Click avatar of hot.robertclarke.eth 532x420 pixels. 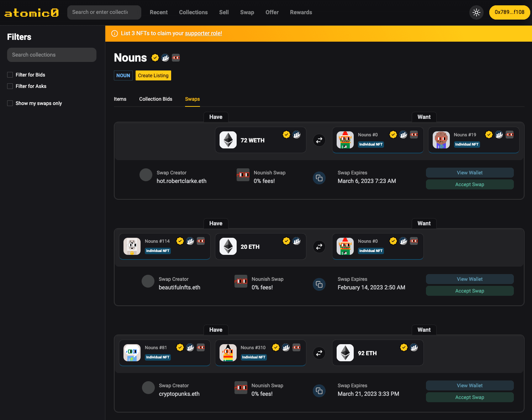[146, 175]
